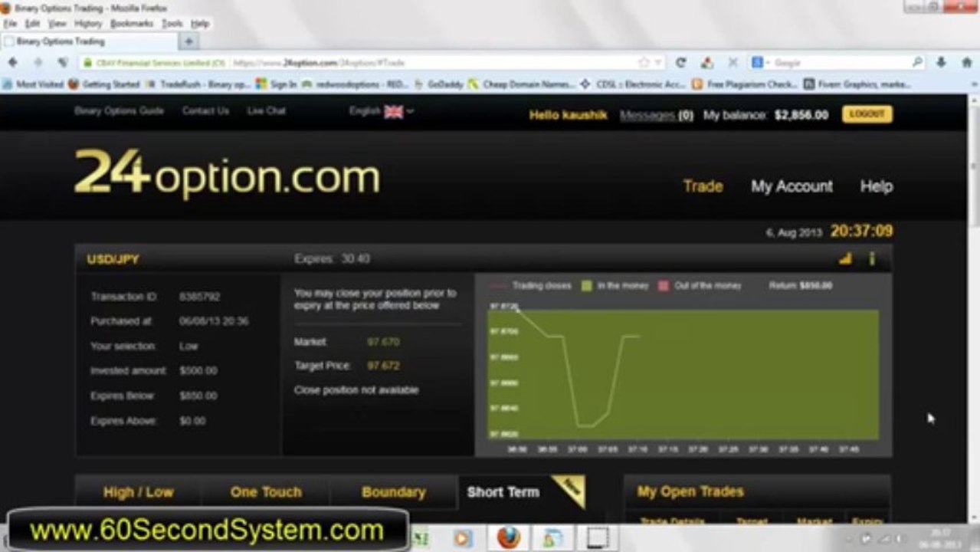Open the History menu
This screenshot has width=980, height=552.
88,24
